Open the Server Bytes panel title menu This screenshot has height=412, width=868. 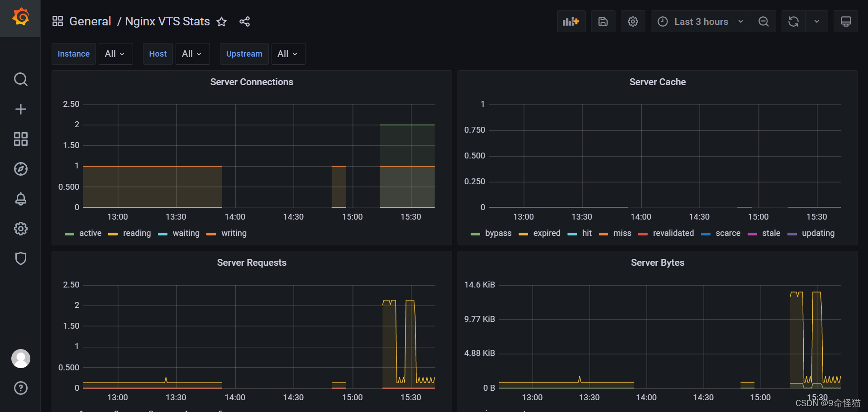(658, 263)
